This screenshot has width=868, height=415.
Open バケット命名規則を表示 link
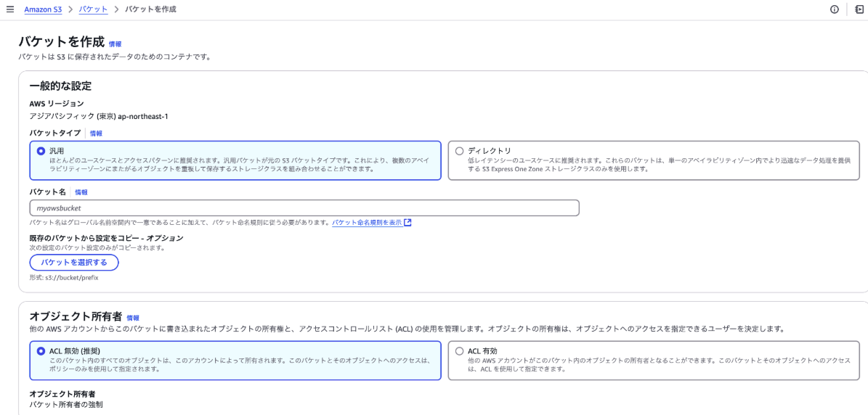tap(367, 223)
